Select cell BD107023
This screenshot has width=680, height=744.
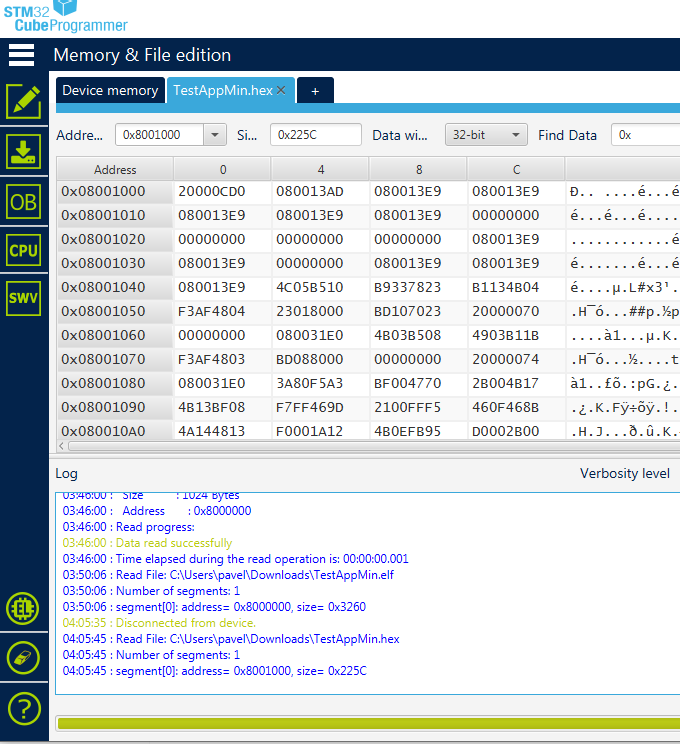[419, 311]
